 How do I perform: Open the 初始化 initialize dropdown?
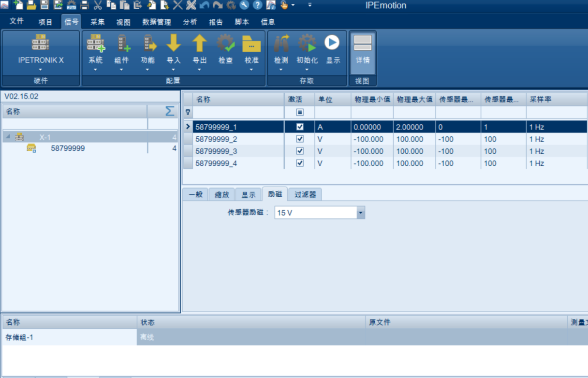307,69
